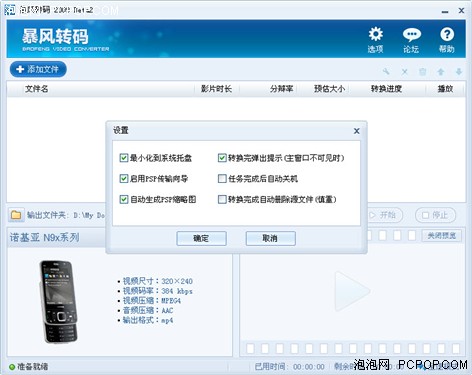Click the 转换进度 column header

pyautogui.click(x=386, y=89)
